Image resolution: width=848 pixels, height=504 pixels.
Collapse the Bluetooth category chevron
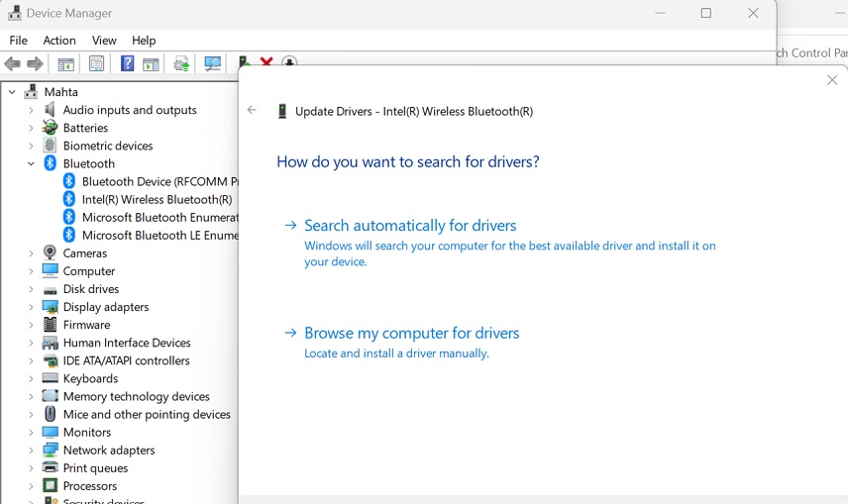(x=31, y=163)
